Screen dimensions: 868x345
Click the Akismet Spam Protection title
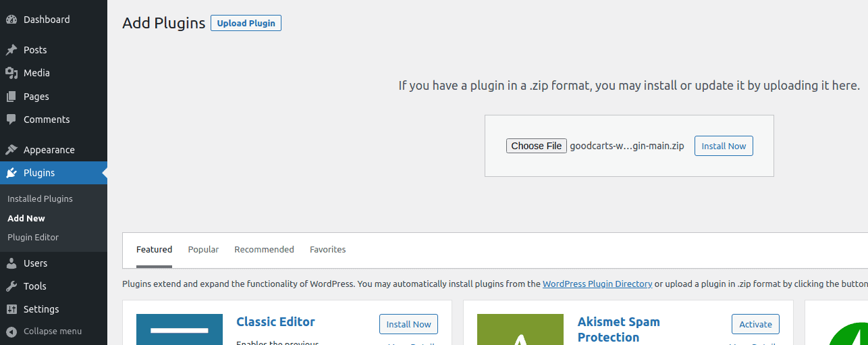click(619, 329)
